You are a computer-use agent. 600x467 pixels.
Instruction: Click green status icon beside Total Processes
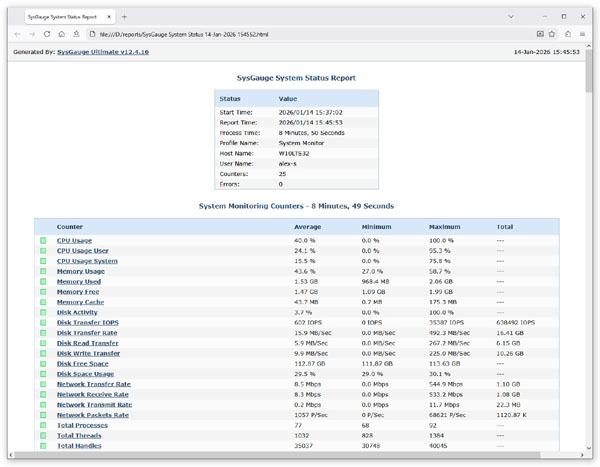tap(43, 426)
